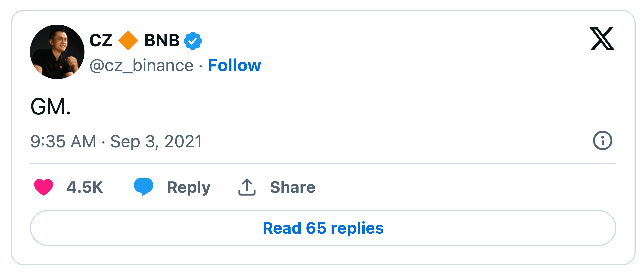This screenshot has width=644, height=276.
Task: Click the blue reply bubble icon
Action: pos(144,186)
